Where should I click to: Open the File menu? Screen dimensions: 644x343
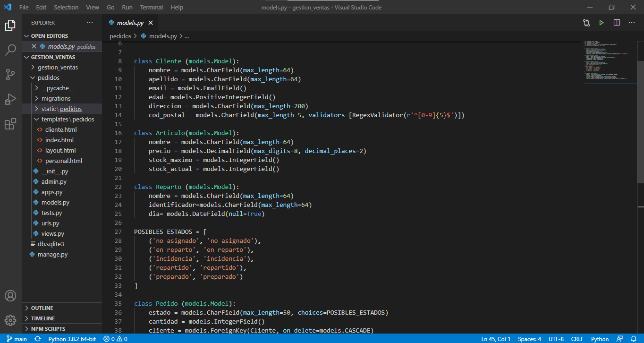24,8
